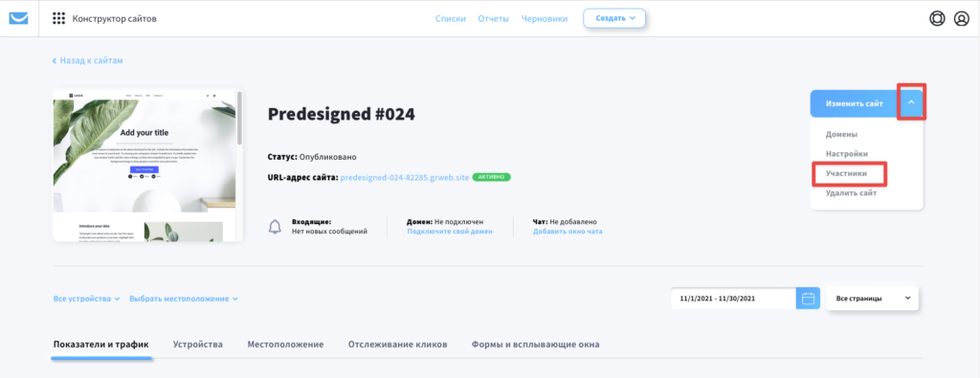Click the АКТИВНО status badge
Image resolution: width=980 pixels, height=378 pixels.
[491, 177]
